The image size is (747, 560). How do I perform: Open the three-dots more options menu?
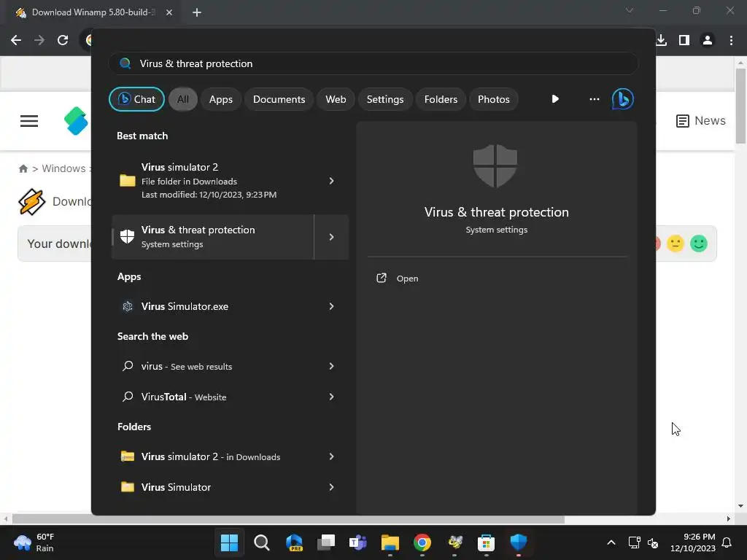click(x=594, y=99)
